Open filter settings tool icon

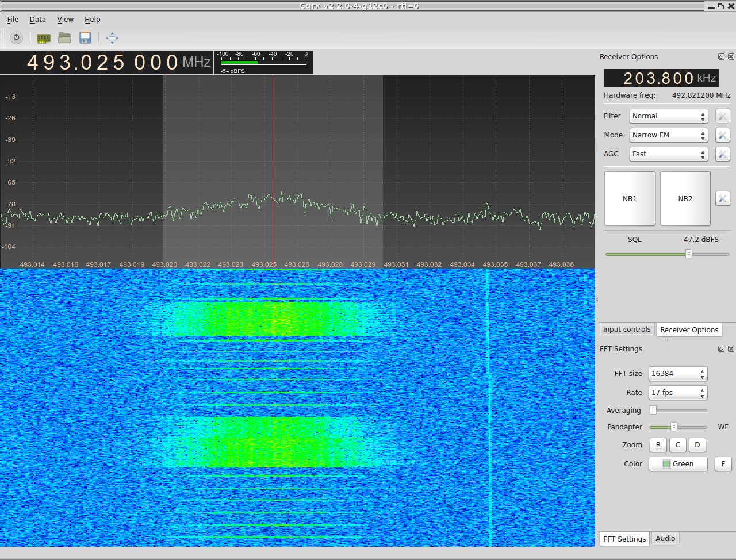point(722,116)
